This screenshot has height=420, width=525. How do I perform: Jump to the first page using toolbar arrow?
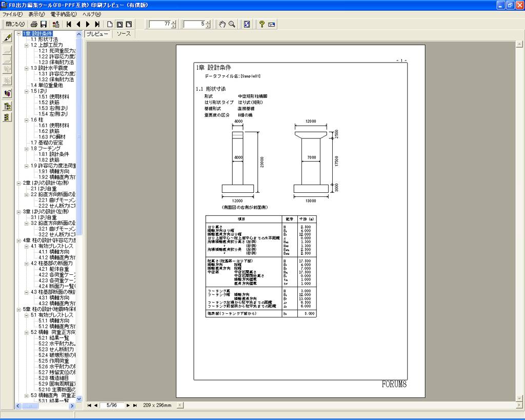(69, 24)
